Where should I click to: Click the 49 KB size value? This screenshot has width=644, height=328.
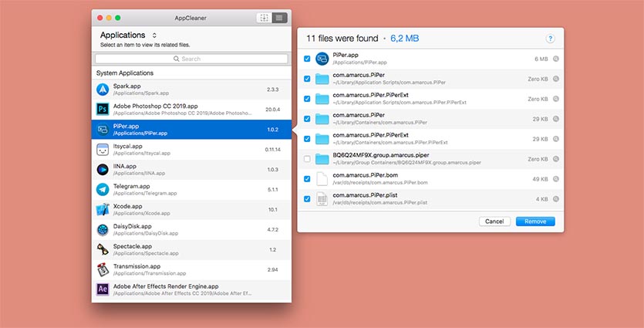[x=540, y=179]
